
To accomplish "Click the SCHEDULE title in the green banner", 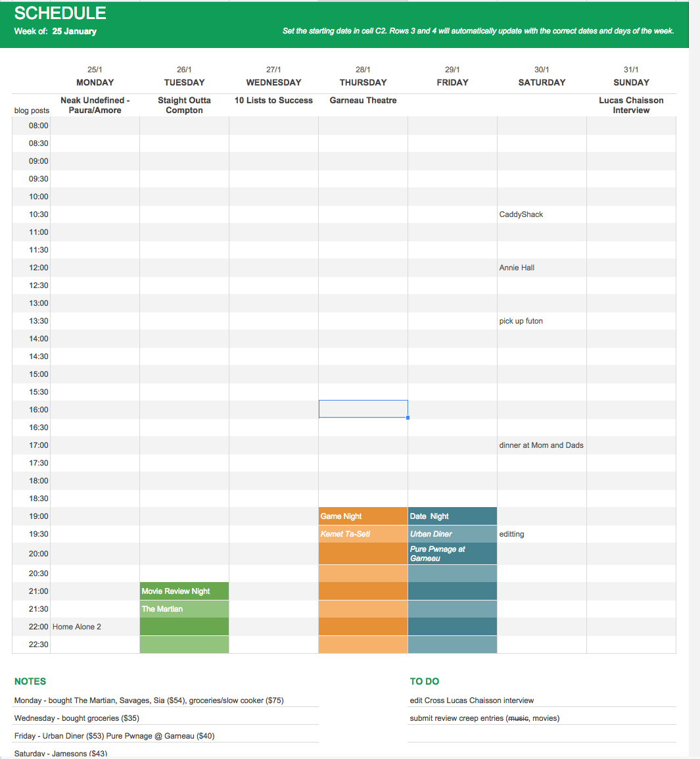I will 60,13.
